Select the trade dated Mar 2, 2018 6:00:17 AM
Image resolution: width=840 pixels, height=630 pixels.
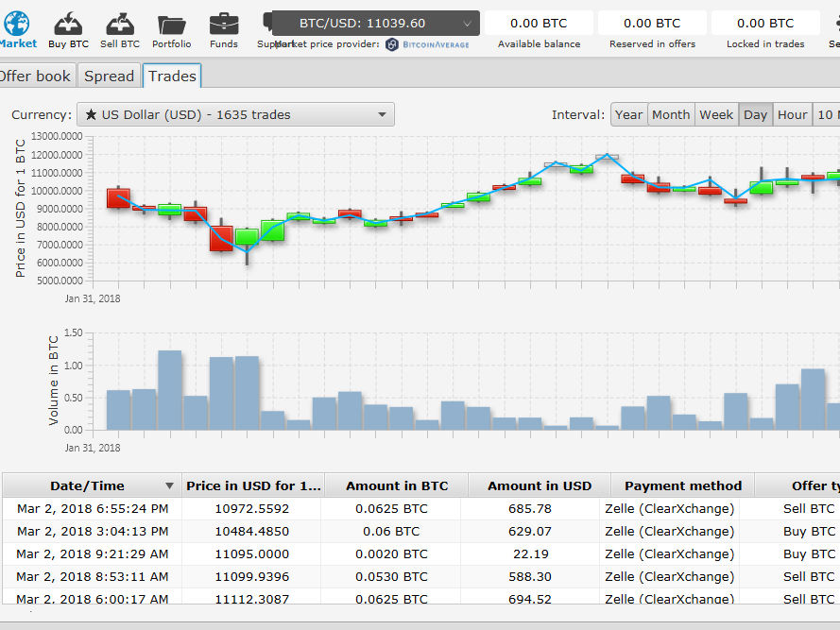coord(421,596)
